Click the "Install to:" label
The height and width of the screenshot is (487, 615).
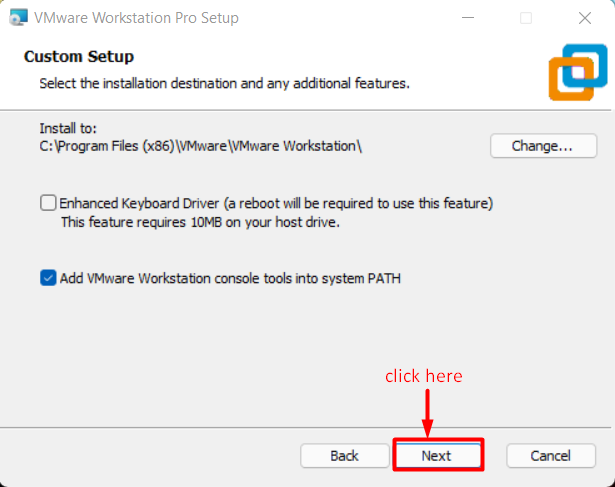(x=70, y=129)
